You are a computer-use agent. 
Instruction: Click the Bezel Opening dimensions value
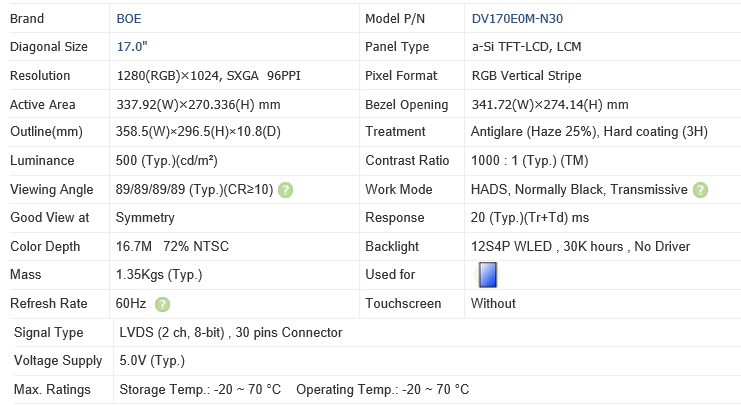pyautogui.click(x=549, y=104)
